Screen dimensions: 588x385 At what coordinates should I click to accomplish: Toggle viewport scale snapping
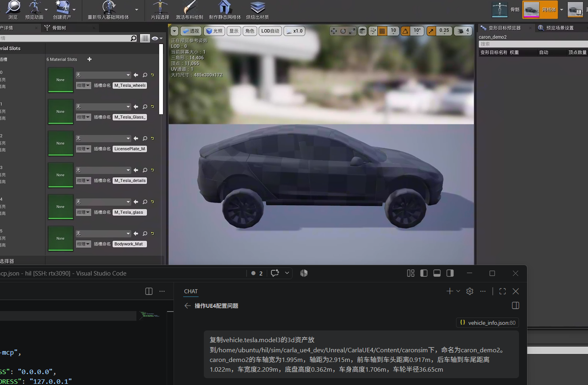click(x=431, y=31)
